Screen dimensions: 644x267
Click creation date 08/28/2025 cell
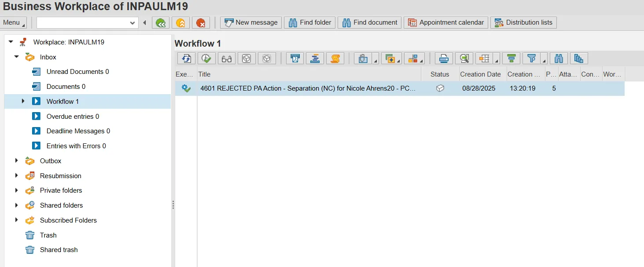(x=478, y=88)
